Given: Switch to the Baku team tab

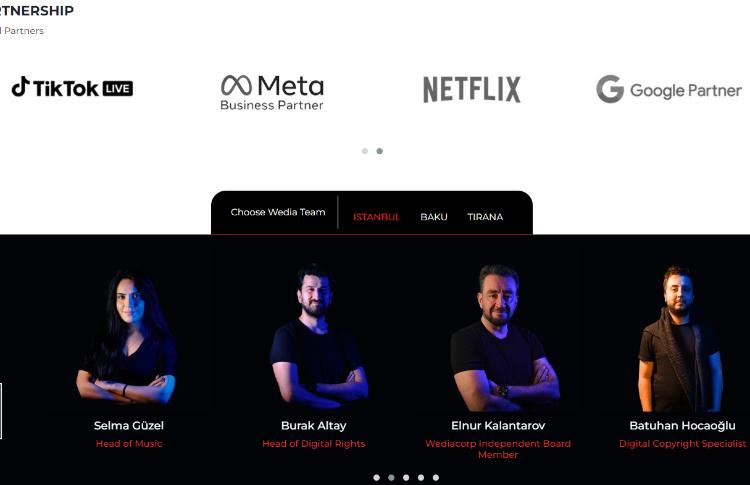Looking at the screenshot, I should 434,217.
